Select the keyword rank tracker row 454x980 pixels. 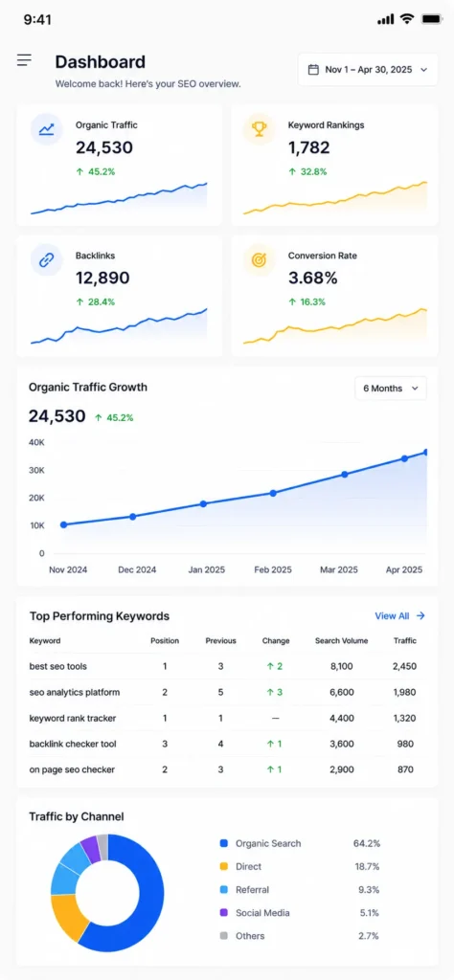(x=226, y=718)
